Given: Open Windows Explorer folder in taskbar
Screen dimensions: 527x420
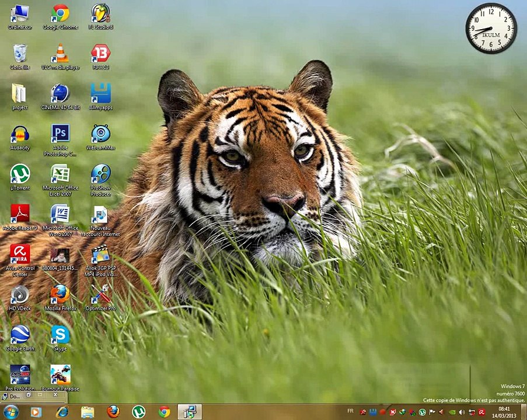Looking at the screenshot, I should pyautogui.click(x=88, y=412).
